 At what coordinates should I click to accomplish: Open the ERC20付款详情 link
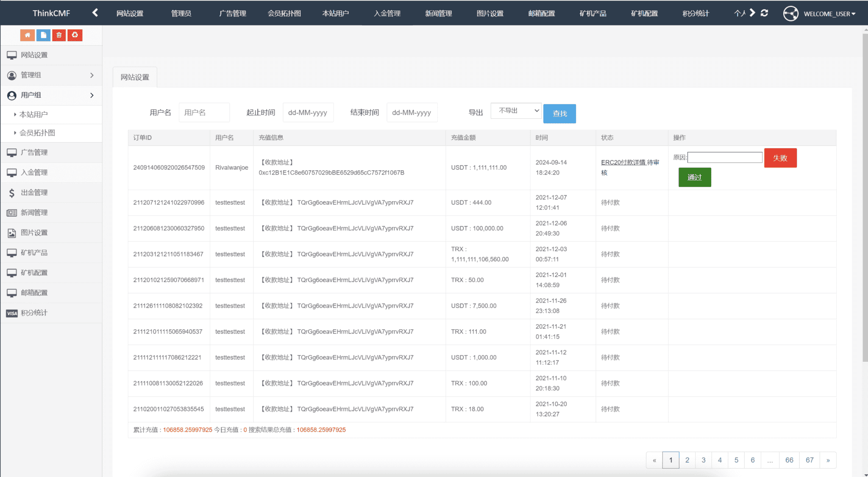(623, 162)
